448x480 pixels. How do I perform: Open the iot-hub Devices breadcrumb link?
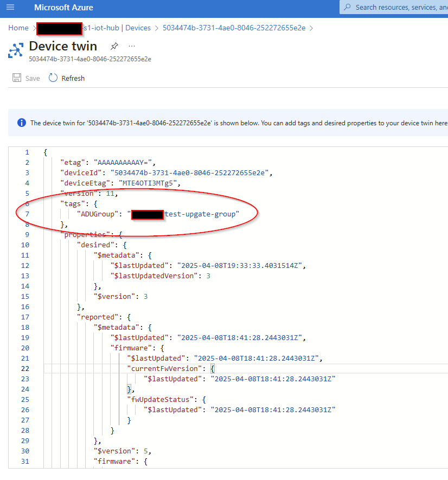pos(118,28)
